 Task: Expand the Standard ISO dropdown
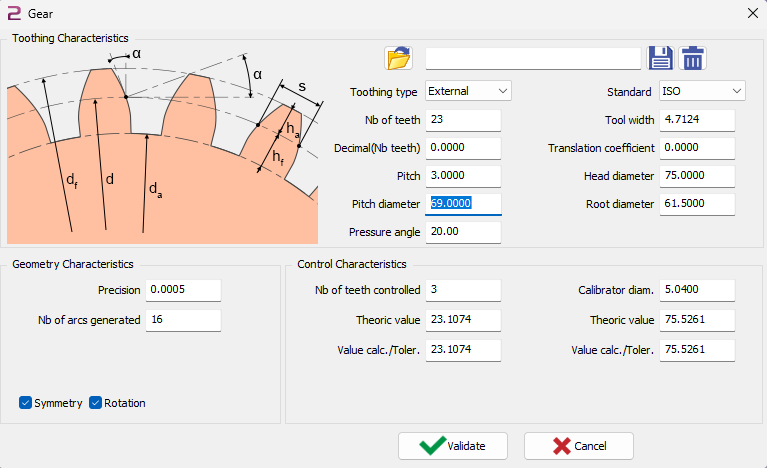pyautogui.click(x=702, y=91)
